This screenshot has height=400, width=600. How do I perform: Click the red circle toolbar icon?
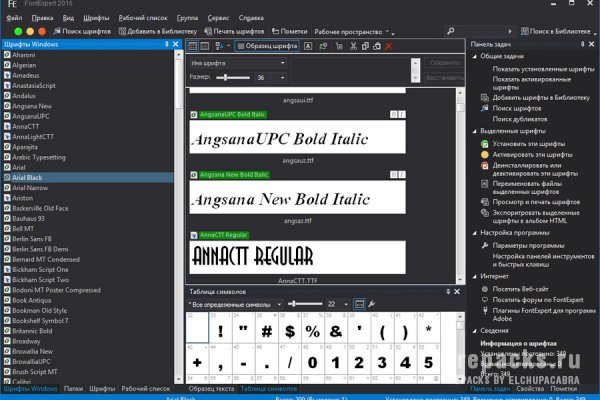click(42, 31)
